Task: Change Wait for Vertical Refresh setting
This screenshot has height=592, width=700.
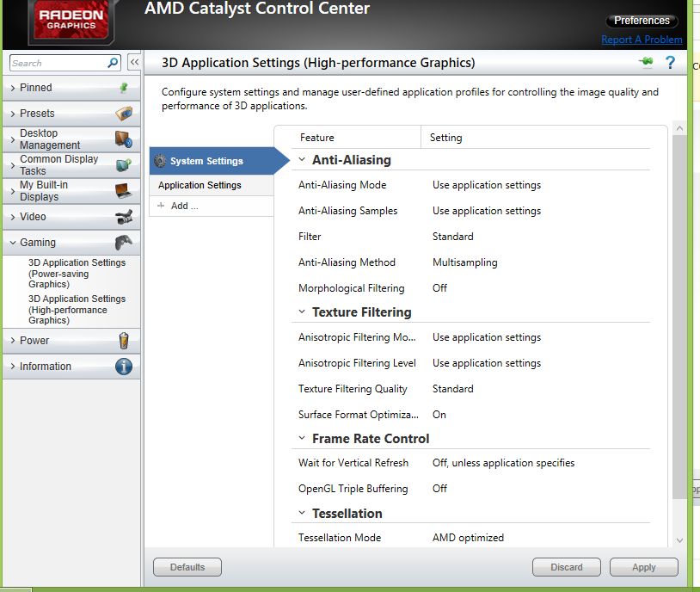Action: pos(503,463)
